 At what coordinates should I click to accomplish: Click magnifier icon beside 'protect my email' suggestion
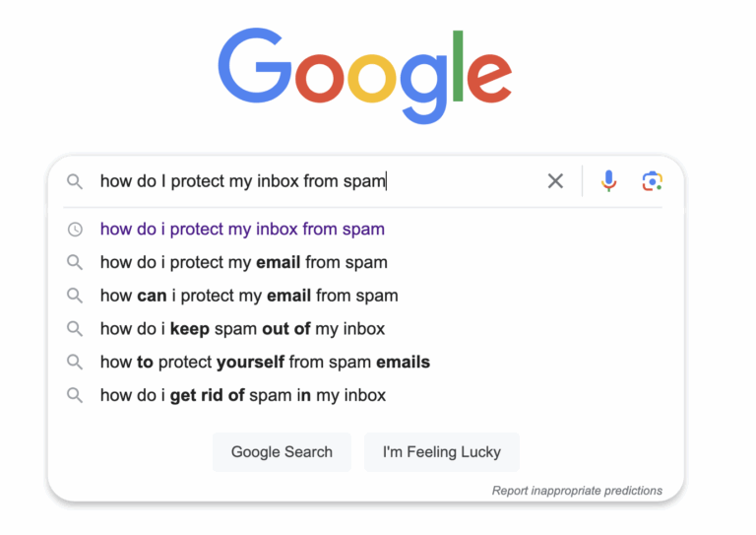coord(75,262)
